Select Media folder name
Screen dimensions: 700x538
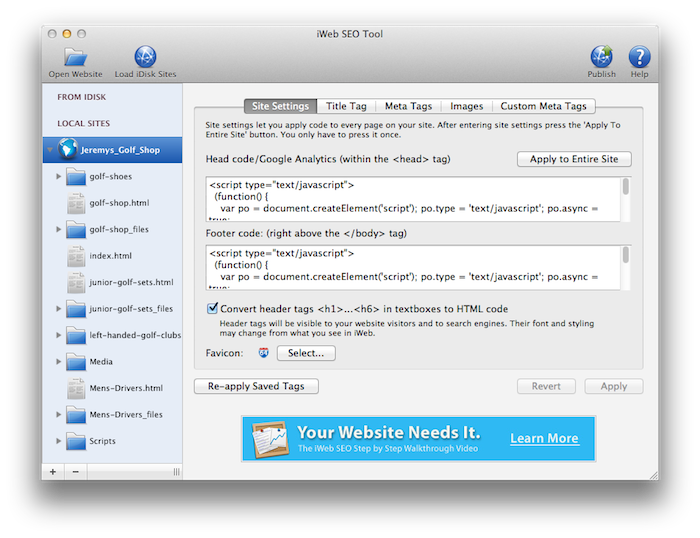101,362
